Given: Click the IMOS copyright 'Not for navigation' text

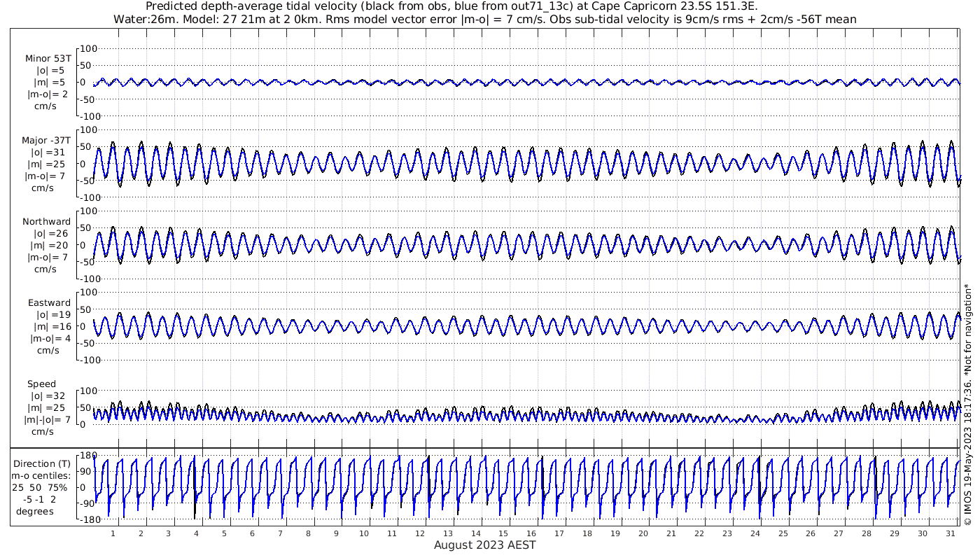Looking at the screenshot, I should (968, 404).
